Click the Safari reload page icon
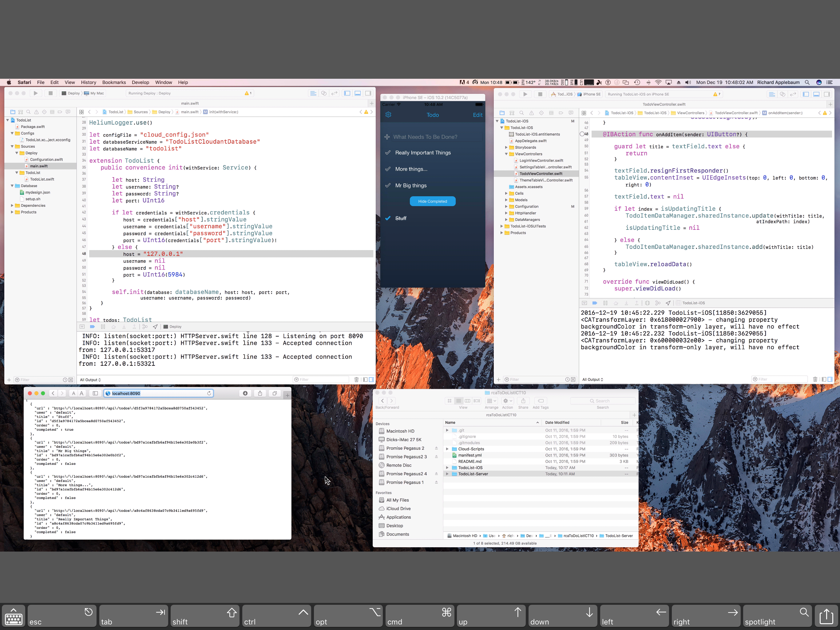Viewport: 840px width, 630px height. point(209,393)
